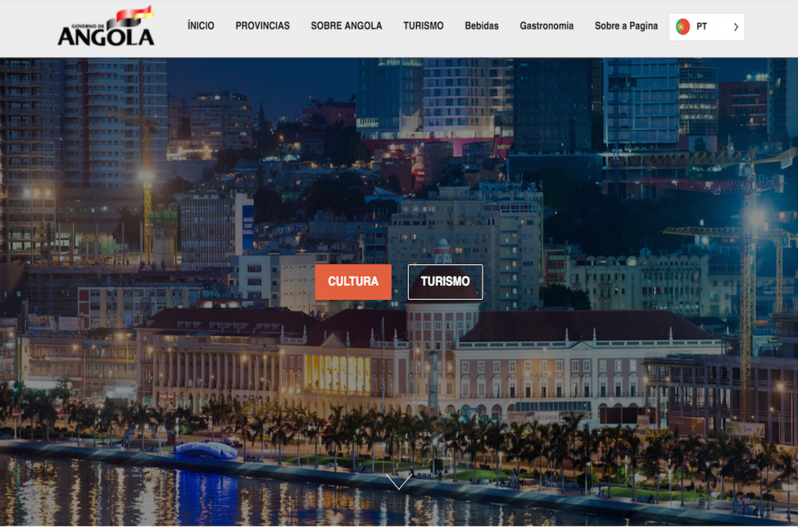Click the PT language label text
This screenshot has width=798, height=532.
click(x=702, y=26)
